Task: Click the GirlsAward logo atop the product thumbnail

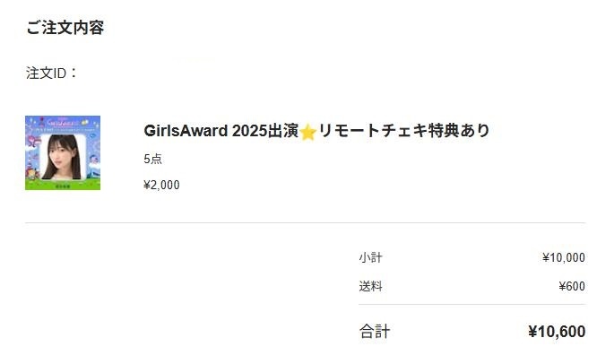Action: pos(62,124)
